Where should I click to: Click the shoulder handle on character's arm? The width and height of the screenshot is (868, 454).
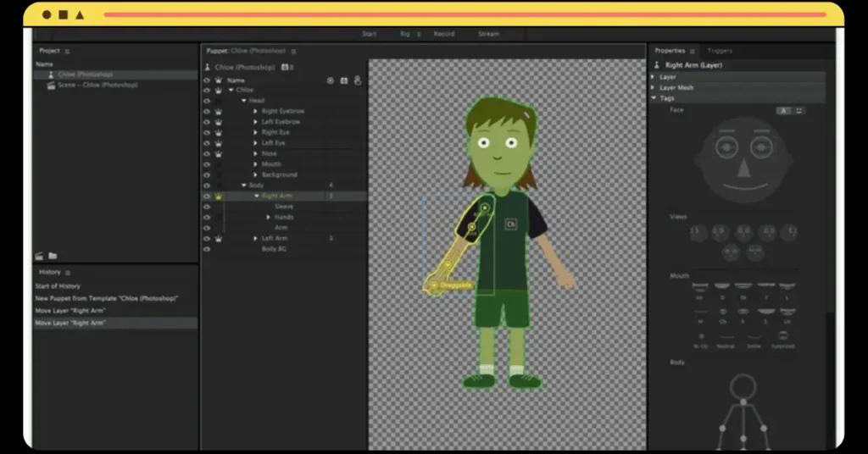click(484, 208)
